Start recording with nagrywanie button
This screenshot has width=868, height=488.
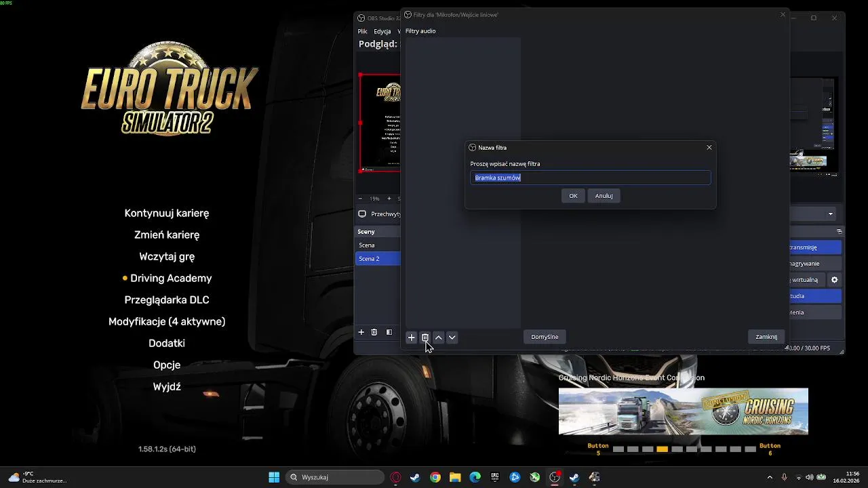coord(816,264)
